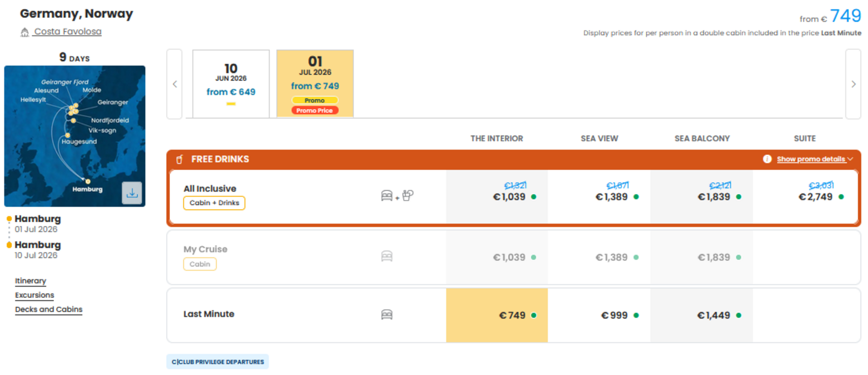Screen dimensions: 868x375
Task: Open the Itinerary link
Action: (x=30, y=281)
